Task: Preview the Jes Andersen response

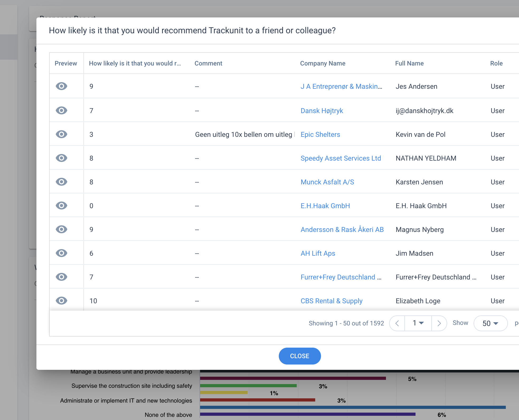Action: pyautogui.click(x=62, y=86)
